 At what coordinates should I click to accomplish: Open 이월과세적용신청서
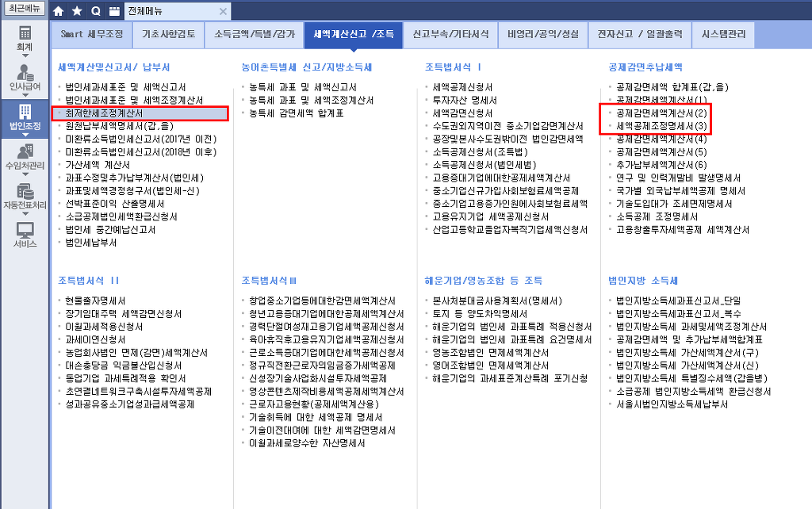click(x=104, y=327)
